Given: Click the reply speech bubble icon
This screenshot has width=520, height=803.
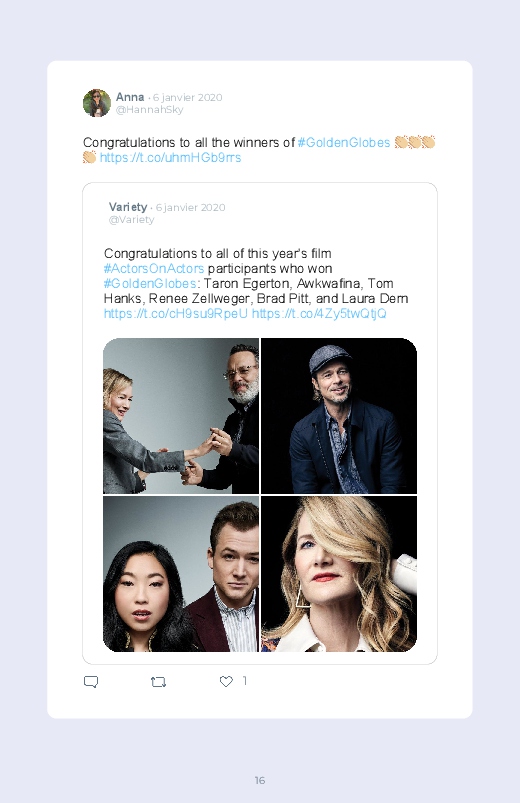Looking at the screenshot, I should point(91,682).
